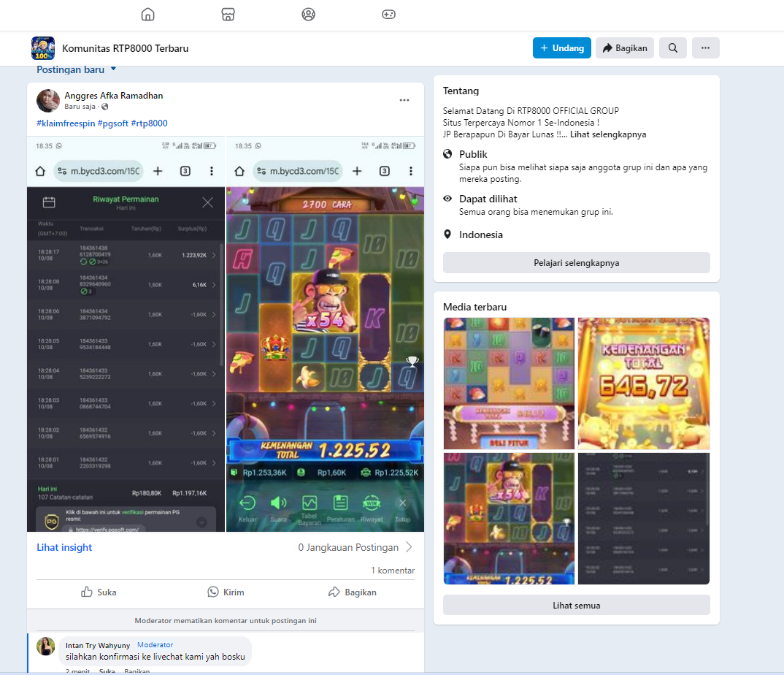Image resolution: width=784 pixels, height=675 pixels.
Task: Click the Baru saja post timestamp
Action: (80, 107)
